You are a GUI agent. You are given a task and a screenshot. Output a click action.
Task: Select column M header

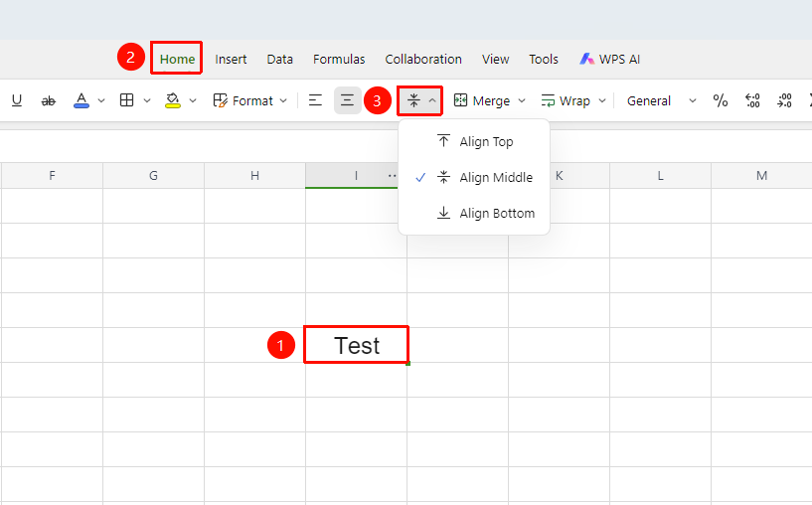[x=761, y=176]
